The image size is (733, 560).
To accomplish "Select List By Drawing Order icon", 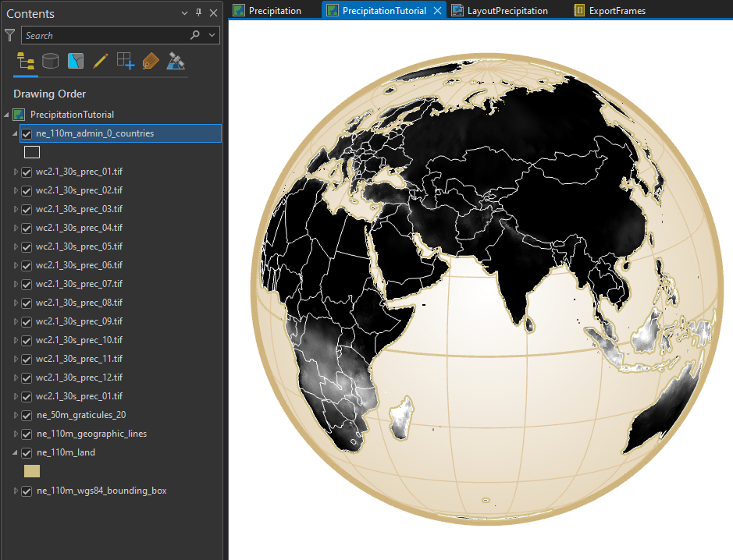I will [x=25, y=61].
